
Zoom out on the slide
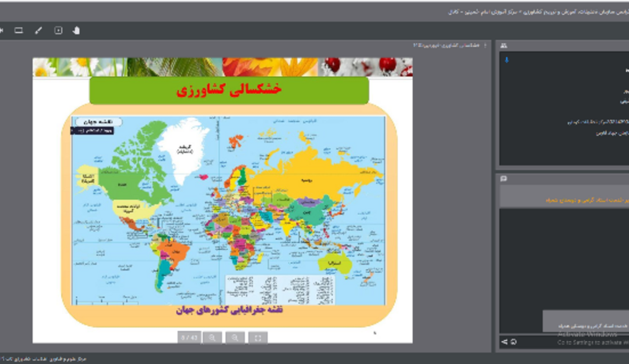[x=235, y=338]
